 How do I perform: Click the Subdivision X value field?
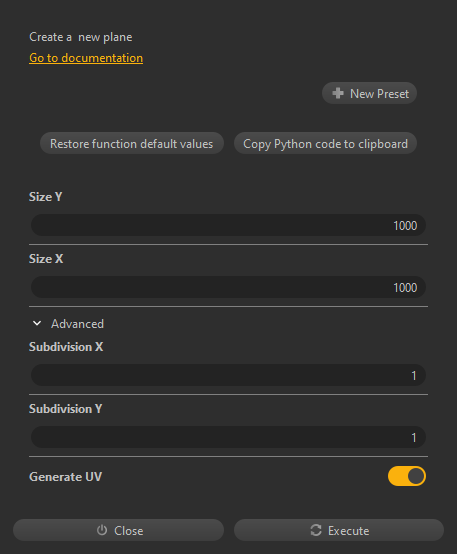pos(228,375)
